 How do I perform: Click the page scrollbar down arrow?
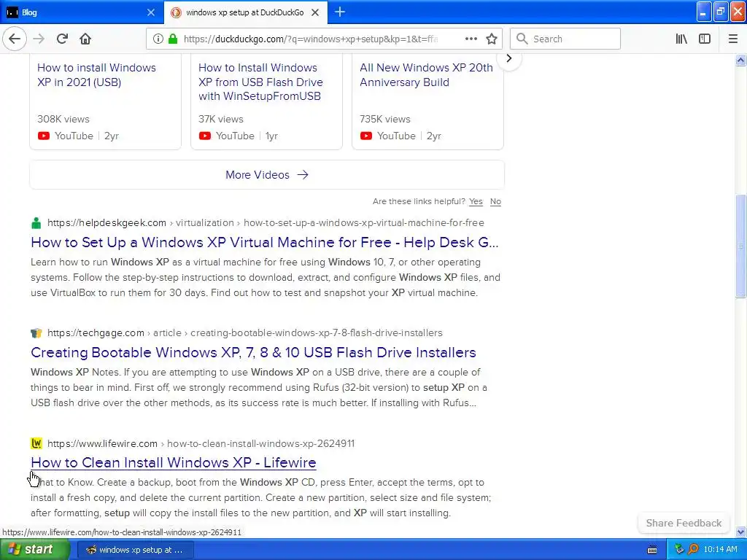(740, 532)
